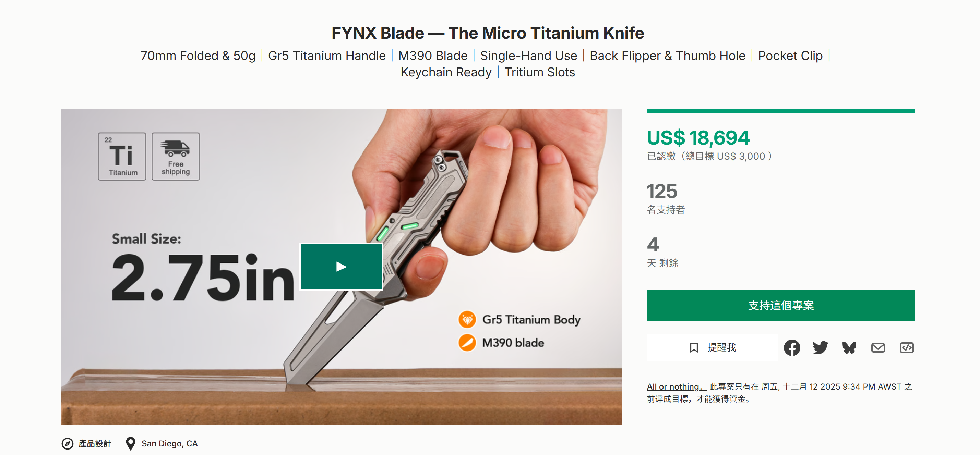
Task: Open the 產品設計 category link
Action: pyautogui.click(x=95, y=444)
